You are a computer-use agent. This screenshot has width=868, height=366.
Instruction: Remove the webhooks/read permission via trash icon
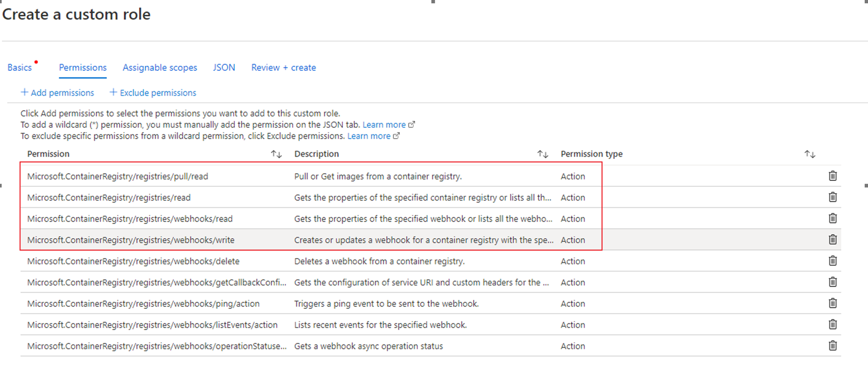832,218
